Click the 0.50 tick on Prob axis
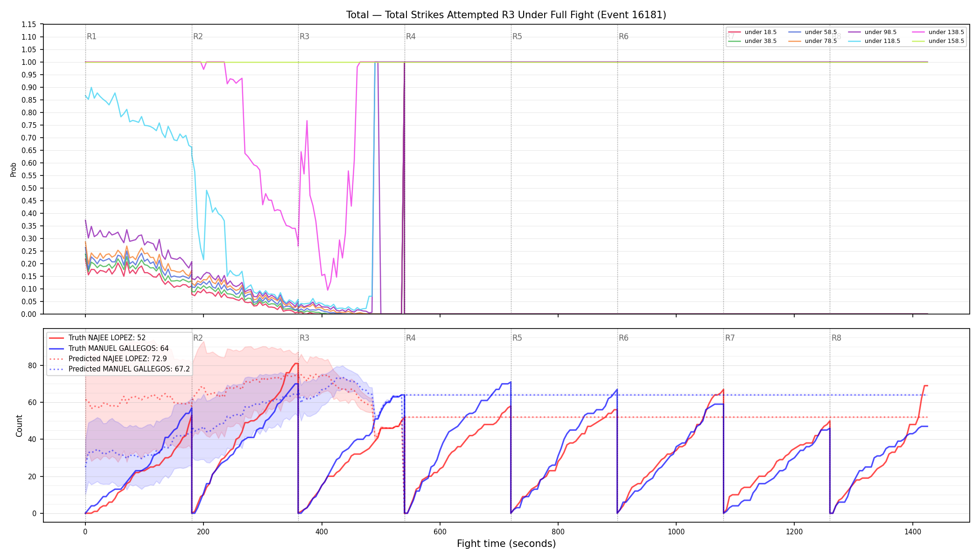980x560 pixels. coord(29,188)
